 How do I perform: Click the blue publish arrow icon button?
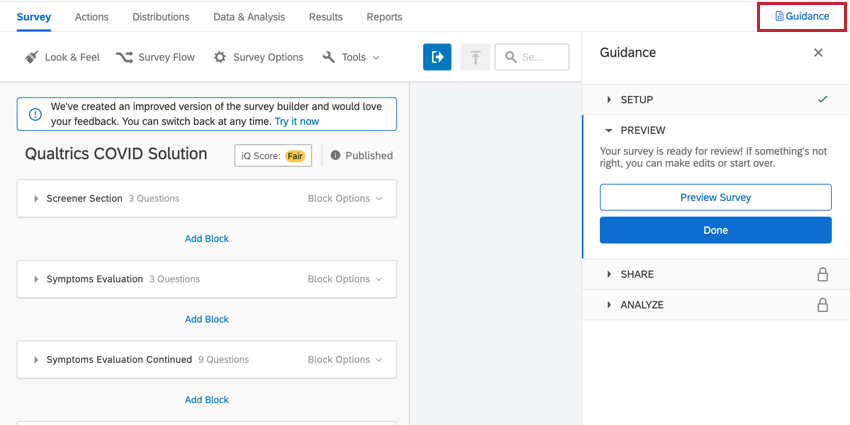[x=437, y=57]
